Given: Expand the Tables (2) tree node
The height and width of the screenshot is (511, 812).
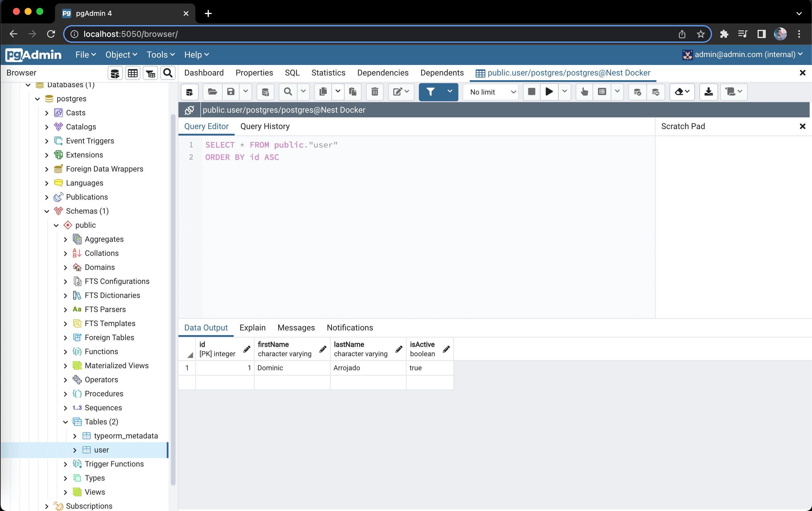Looking at the screenshot, I should pyautogui.click(x=66, y=421).
